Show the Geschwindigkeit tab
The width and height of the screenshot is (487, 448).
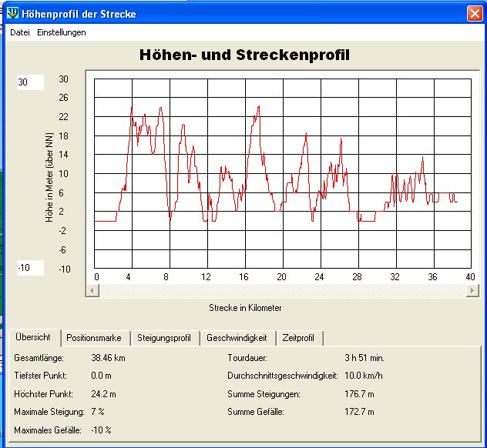(x=237, y=338)
